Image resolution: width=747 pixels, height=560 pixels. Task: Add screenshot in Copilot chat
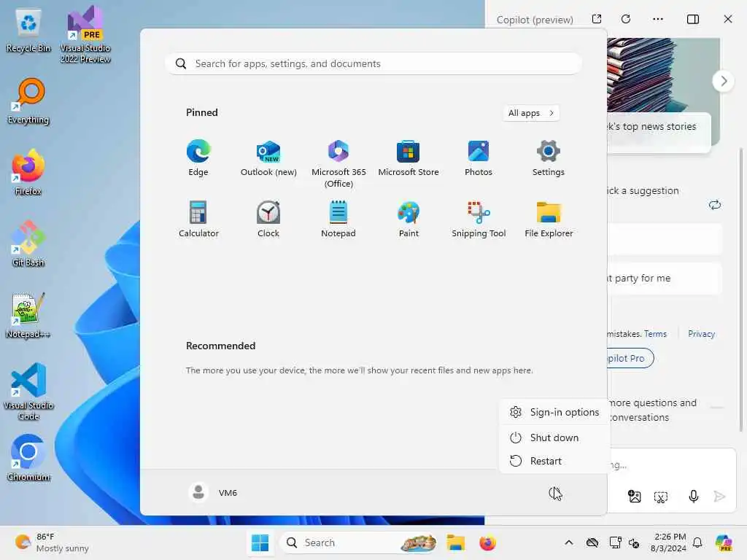click(x=661, y=497)
